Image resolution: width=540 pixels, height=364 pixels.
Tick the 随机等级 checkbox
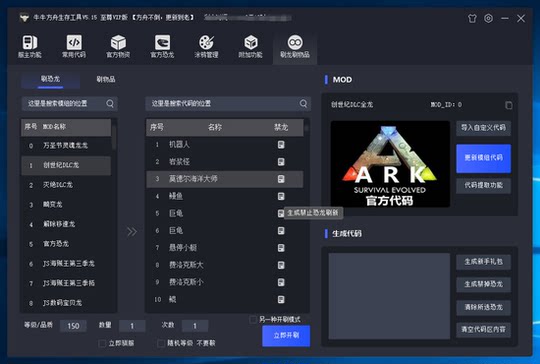161,343
